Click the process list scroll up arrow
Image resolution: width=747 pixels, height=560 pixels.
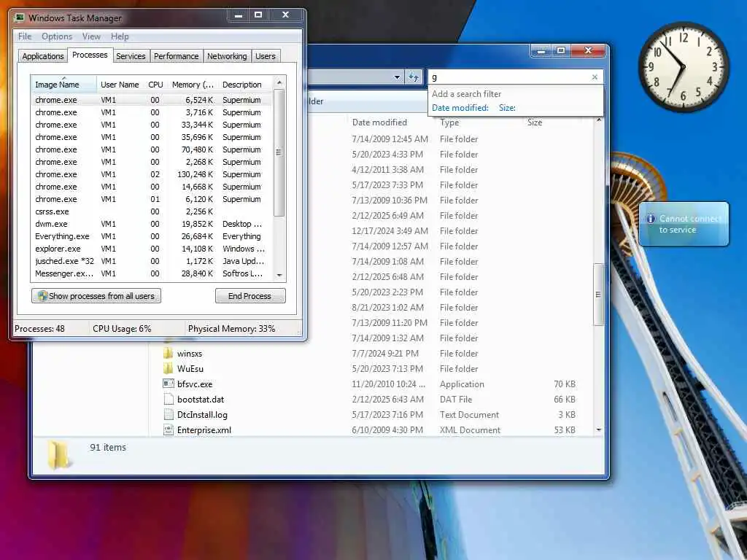pyautogui.click(x=279, y=83)
